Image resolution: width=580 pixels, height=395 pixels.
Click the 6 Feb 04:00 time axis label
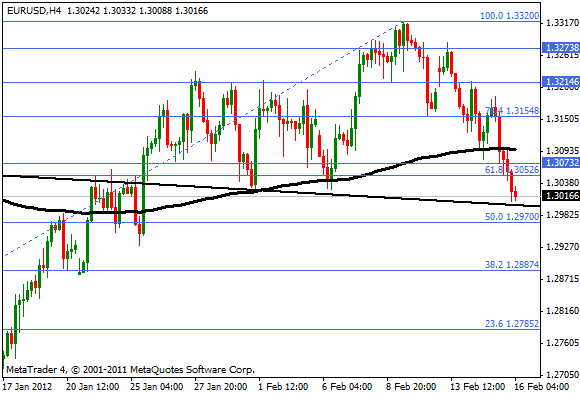pyautogui.click(x=347, y=387)
